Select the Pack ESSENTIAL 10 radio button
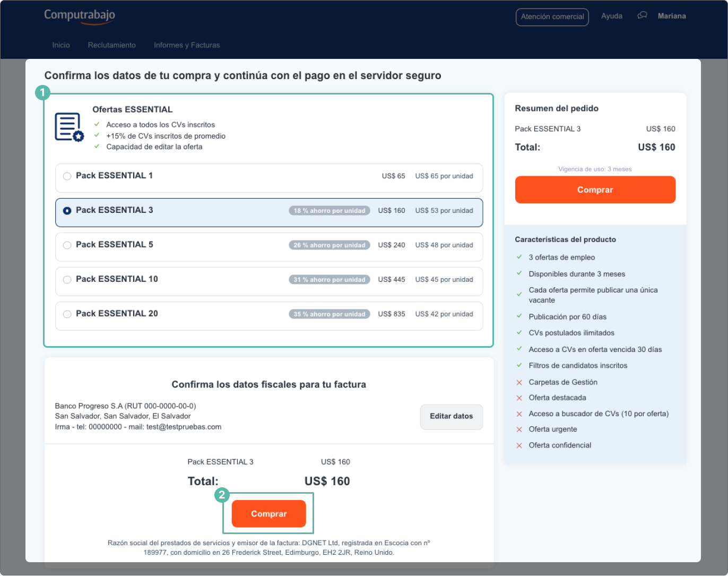This screenshot has width=728, height=576. (67, 280)
